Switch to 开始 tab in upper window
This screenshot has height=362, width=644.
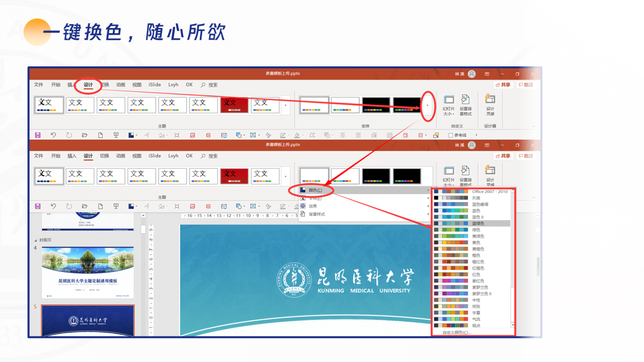click(x=55, y=85)
